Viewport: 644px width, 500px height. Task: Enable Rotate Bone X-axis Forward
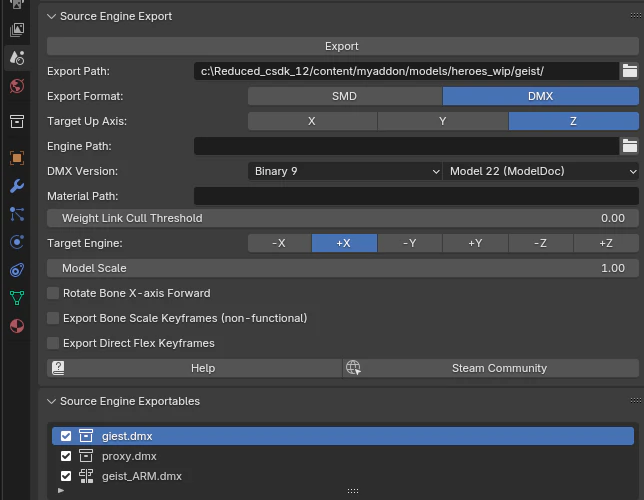click(x=54, y=293)
